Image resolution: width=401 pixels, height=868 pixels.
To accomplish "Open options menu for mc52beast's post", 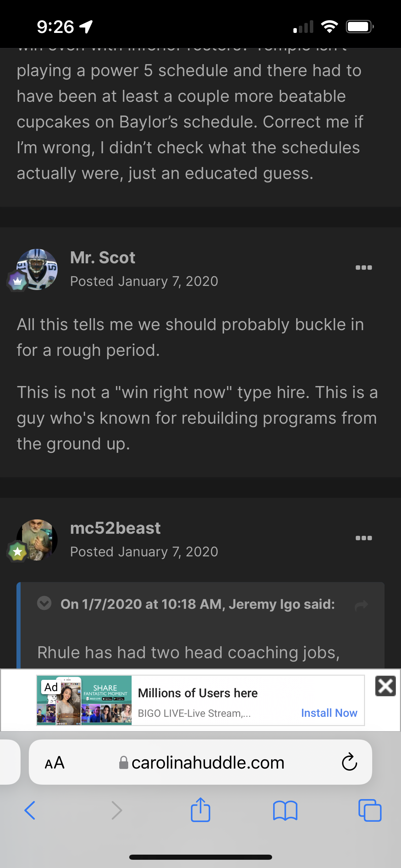I will (x=364, y=538).
